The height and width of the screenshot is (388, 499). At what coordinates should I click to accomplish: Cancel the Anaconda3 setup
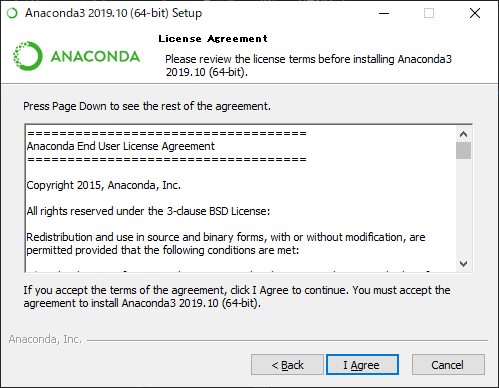[448, 365]
